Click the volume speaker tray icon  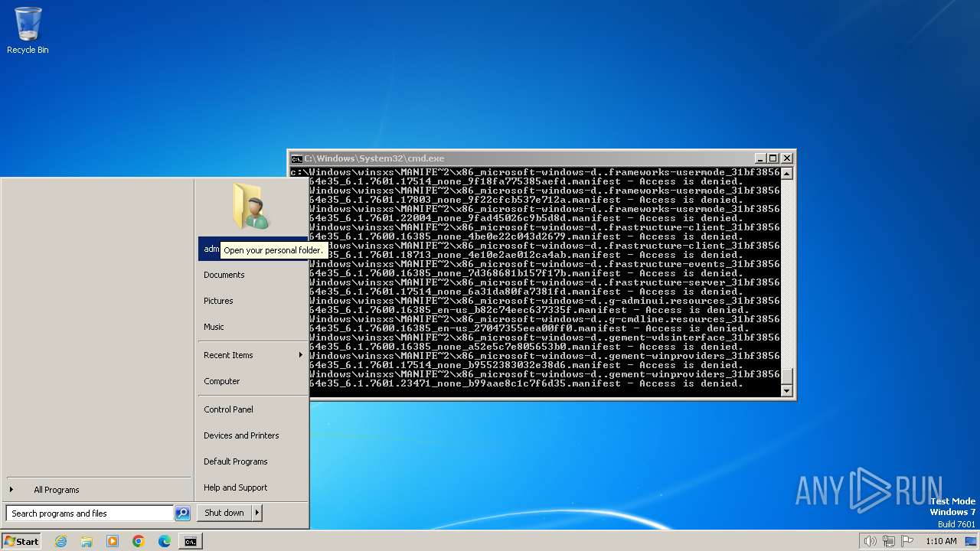[x=870, y=541]
